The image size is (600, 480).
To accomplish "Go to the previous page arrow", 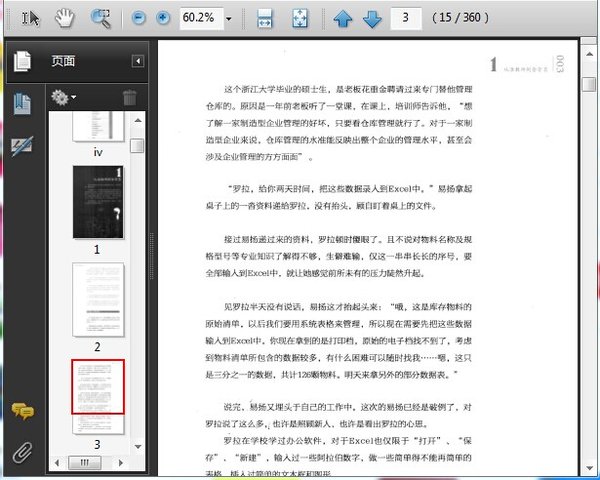I will coord(343,18).
